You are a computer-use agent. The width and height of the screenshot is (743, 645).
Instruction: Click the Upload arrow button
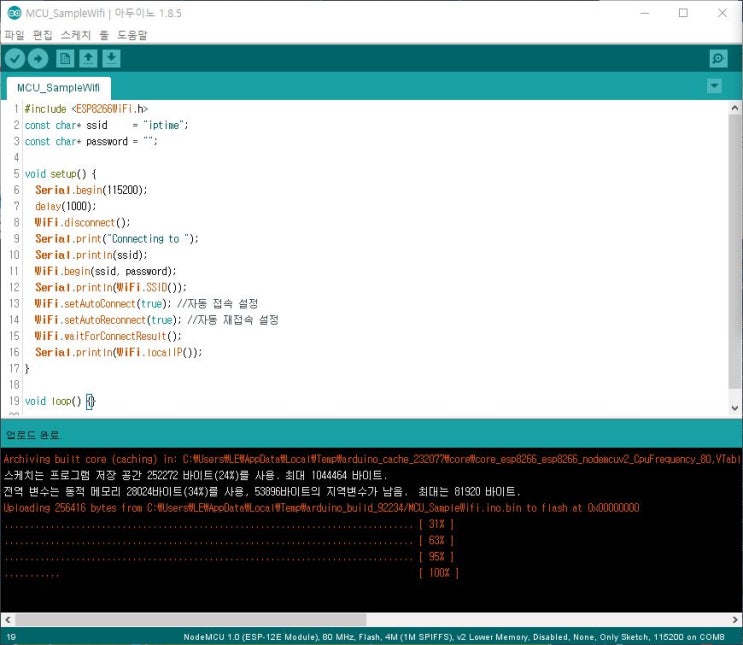38,59
